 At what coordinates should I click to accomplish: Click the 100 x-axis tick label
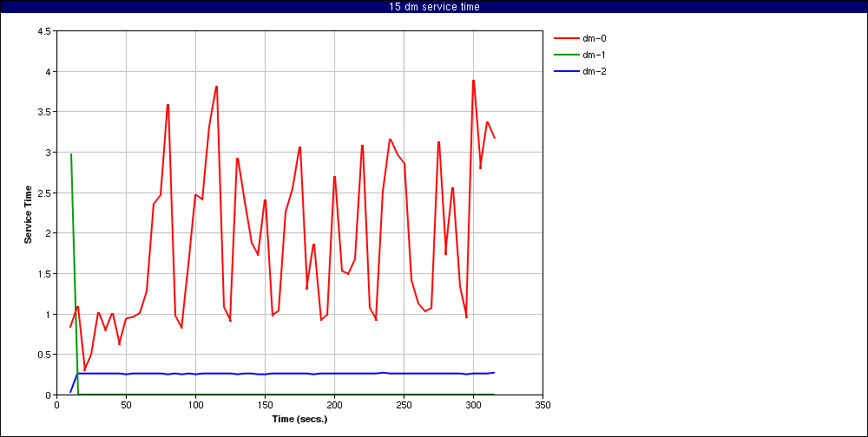click(195, 405)
